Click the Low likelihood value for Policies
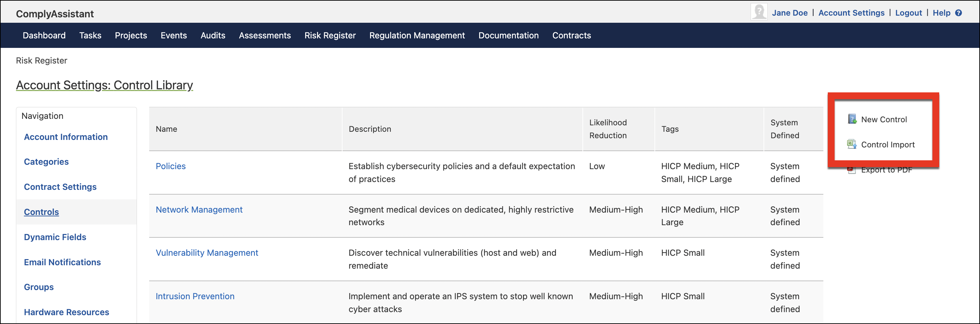This screenshot has height=324, width=980. click(597, 166)
